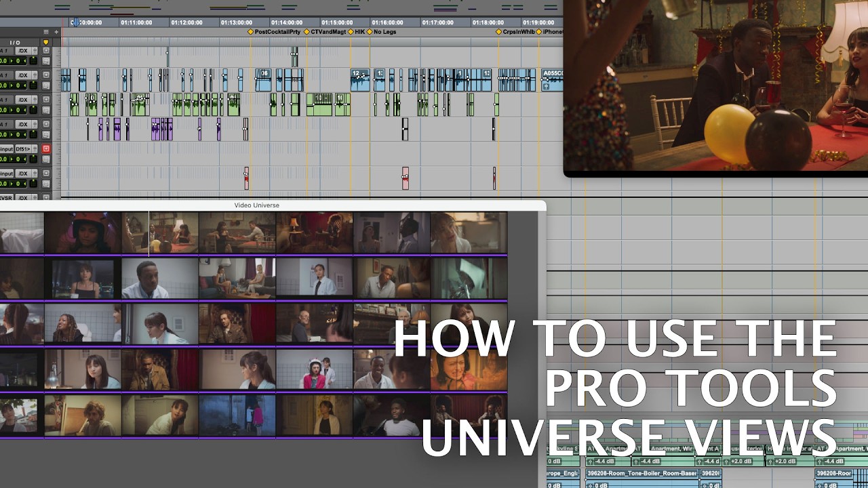Open the comments icon on the pink-clips track
Viewport: 868px width, 488px height.
(46, 184)
